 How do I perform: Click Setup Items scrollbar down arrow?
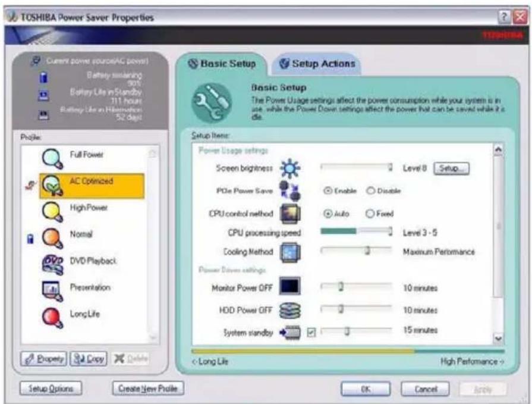498,338
